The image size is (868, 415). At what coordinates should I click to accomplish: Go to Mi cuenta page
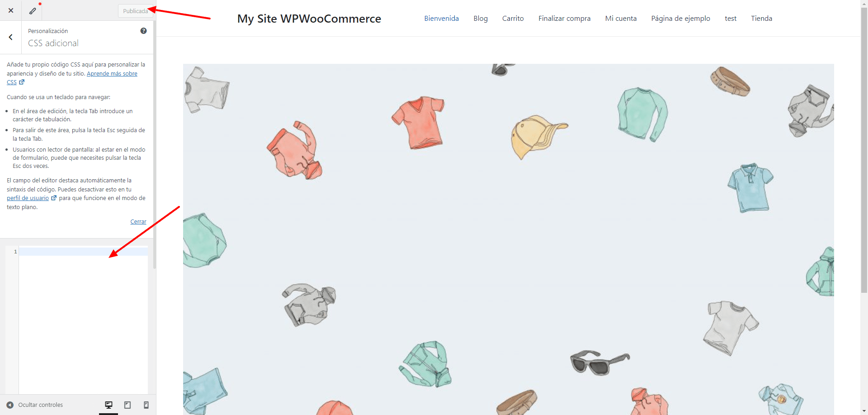621,19
